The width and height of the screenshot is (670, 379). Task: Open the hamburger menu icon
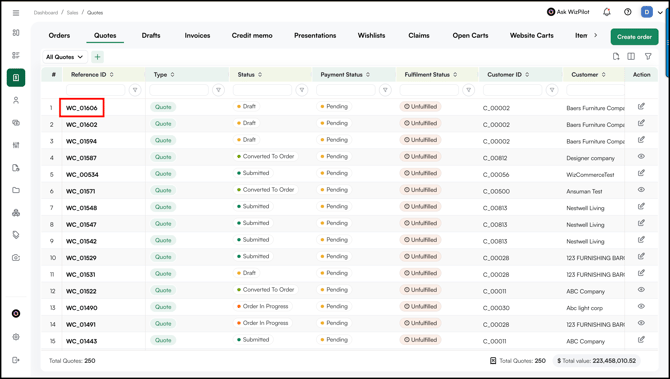point(16,13)
